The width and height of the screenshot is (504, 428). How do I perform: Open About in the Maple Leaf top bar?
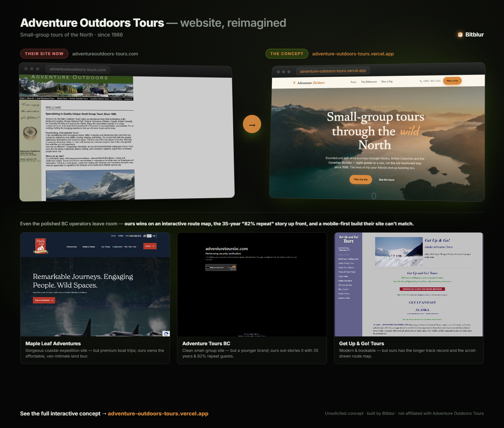click(x=113, y=236)
